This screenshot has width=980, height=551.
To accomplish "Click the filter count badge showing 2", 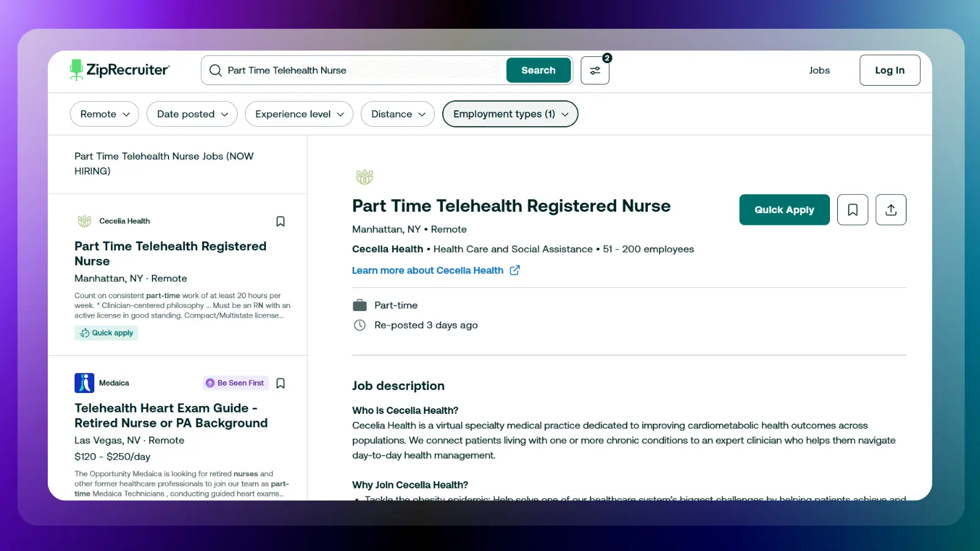I will pyautogui.click(x=607, y=58).
